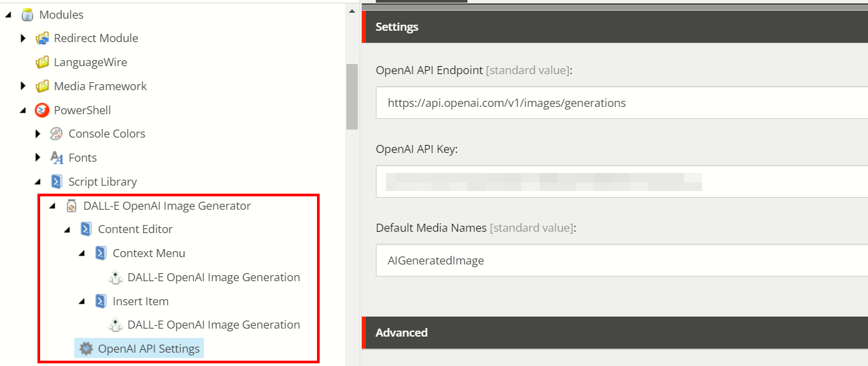Expand the Advanced section header
Image resolution: width=868 pixels, height=366 pixels.
tap(615, 333)
